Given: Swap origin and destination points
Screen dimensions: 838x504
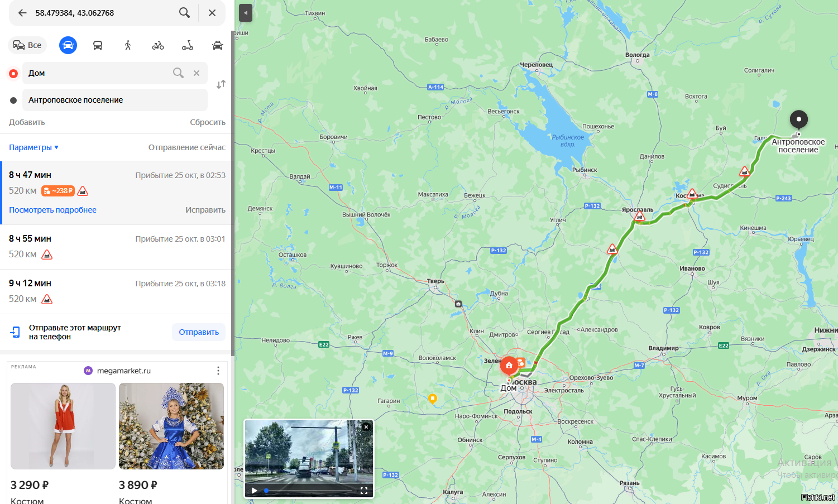Looking at the screenshot, I should [221, 84].
